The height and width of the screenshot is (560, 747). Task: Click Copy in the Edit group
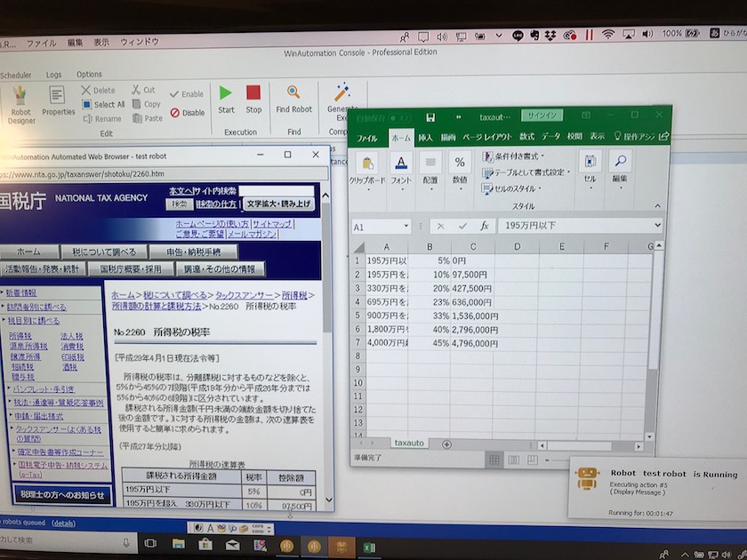point(147,104)
